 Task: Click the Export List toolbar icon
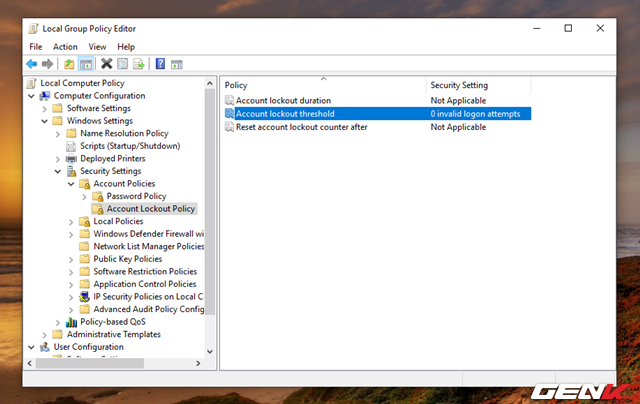(139, 64)
